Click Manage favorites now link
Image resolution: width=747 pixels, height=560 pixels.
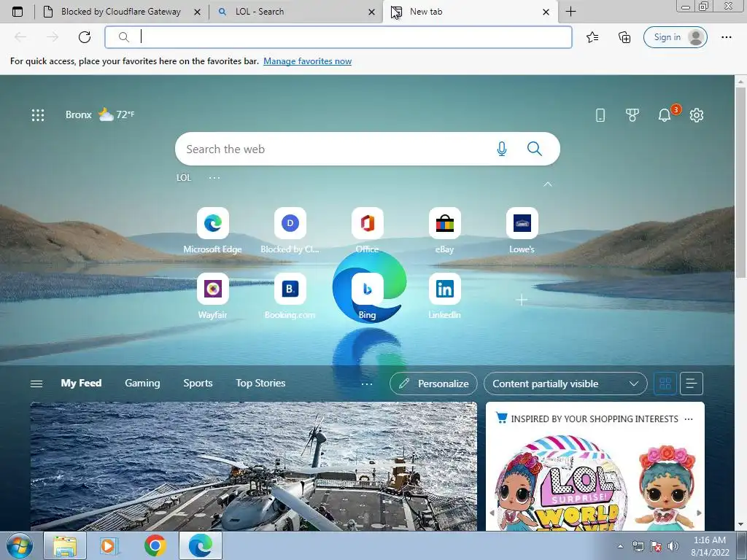coord(307,61)
